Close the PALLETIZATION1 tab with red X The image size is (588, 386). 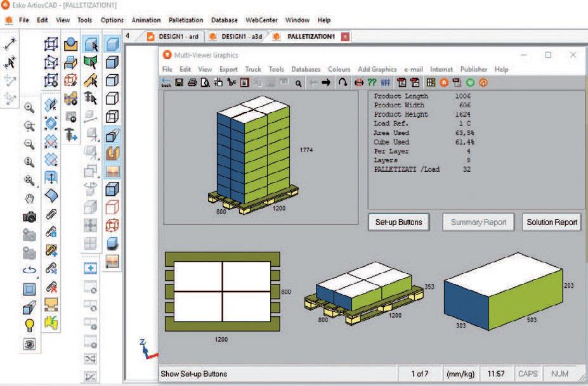345,36
